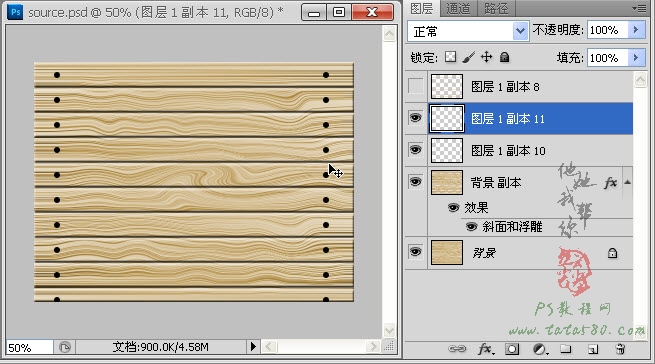
Task: Open the status bar info arrow menu
Action: click(253, 347)
